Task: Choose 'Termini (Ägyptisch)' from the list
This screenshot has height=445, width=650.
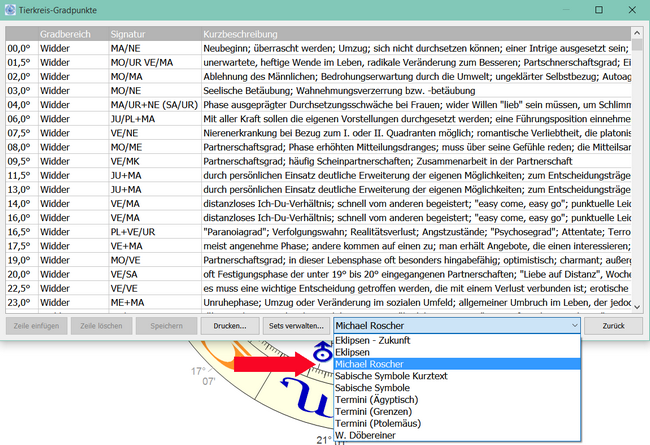Action: click(x=457, y=400)
